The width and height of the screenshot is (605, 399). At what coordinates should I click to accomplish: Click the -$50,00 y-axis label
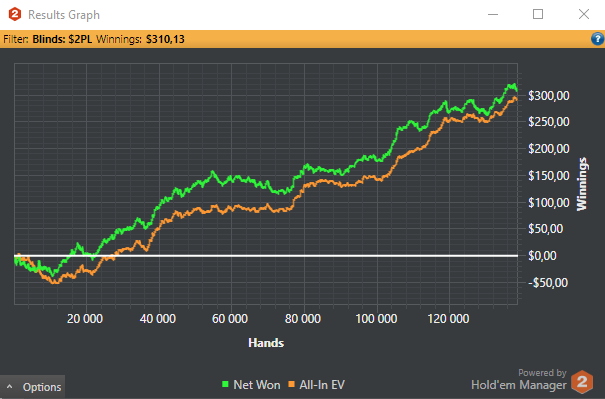(548, 283)
